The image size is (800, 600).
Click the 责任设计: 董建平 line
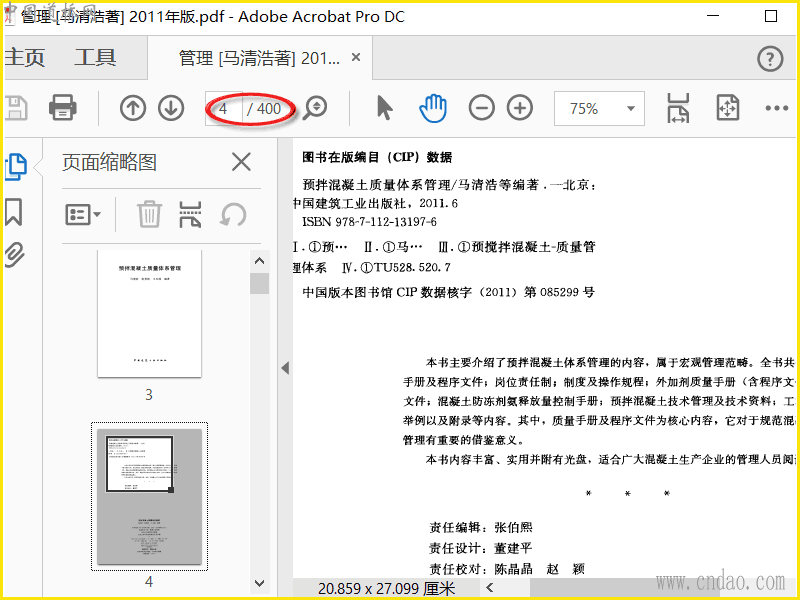pyautogui.click(x=481, y=548)
